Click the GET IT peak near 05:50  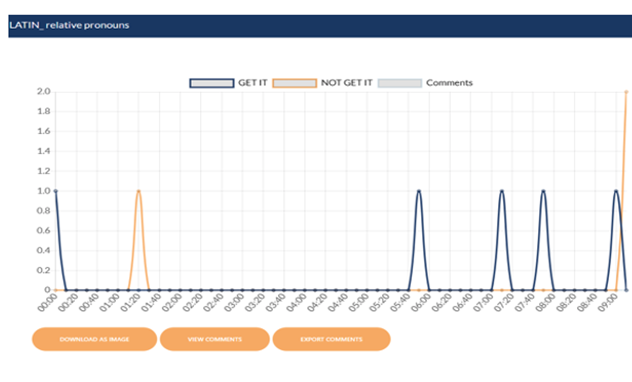(x=419, y=191)
